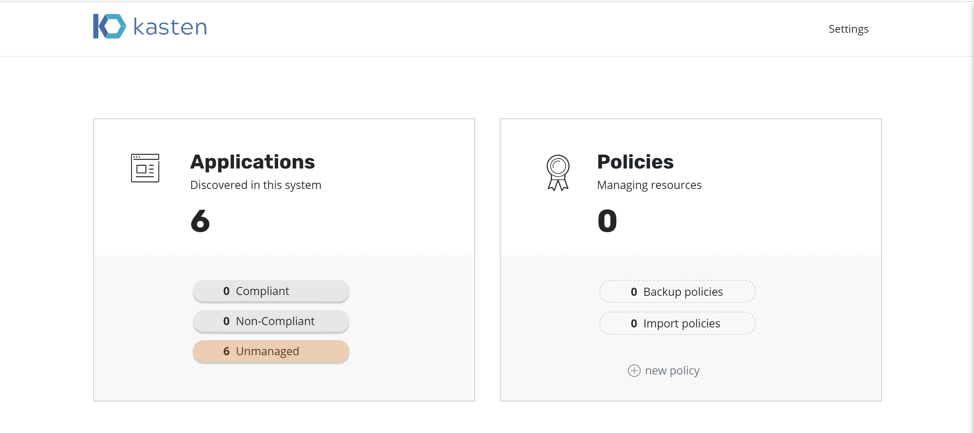The image size is (974, 433).
Task: Open the Applications heading
Action: [252, 162]
